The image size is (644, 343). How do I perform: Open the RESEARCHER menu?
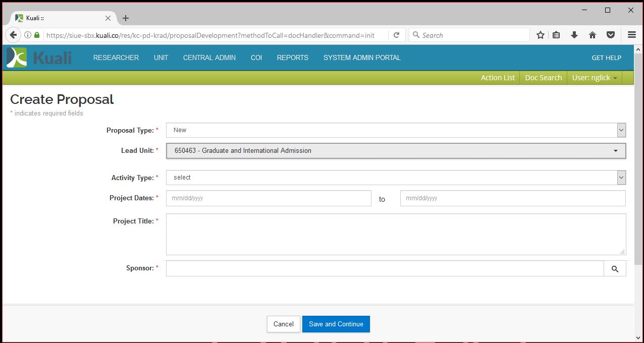[116, 58]
